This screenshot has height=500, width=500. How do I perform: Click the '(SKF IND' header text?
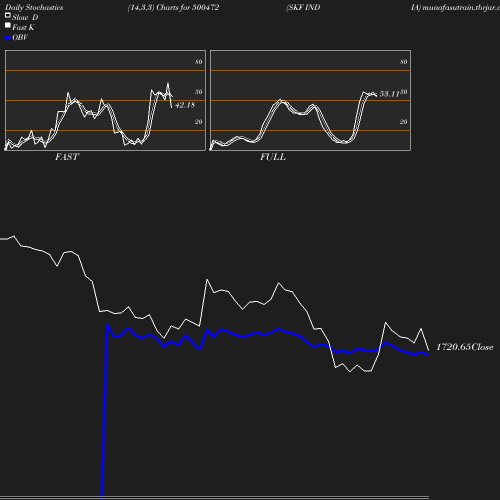click(303, 8)
